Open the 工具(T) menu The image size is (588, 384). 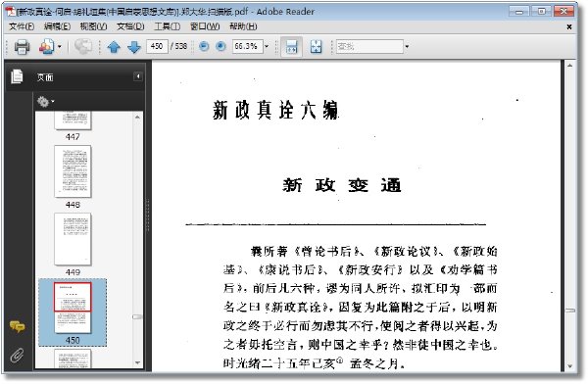168,26
